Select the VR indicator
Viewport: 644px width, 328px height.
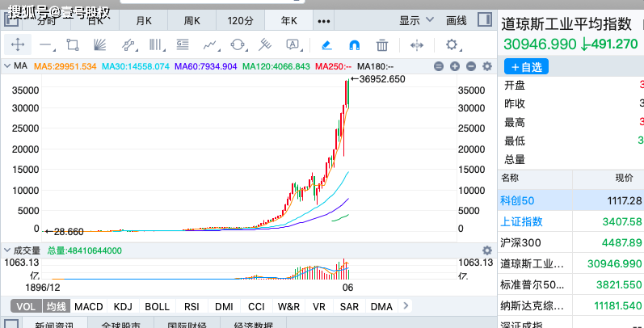pyautogui.click(x=318, y=306)
